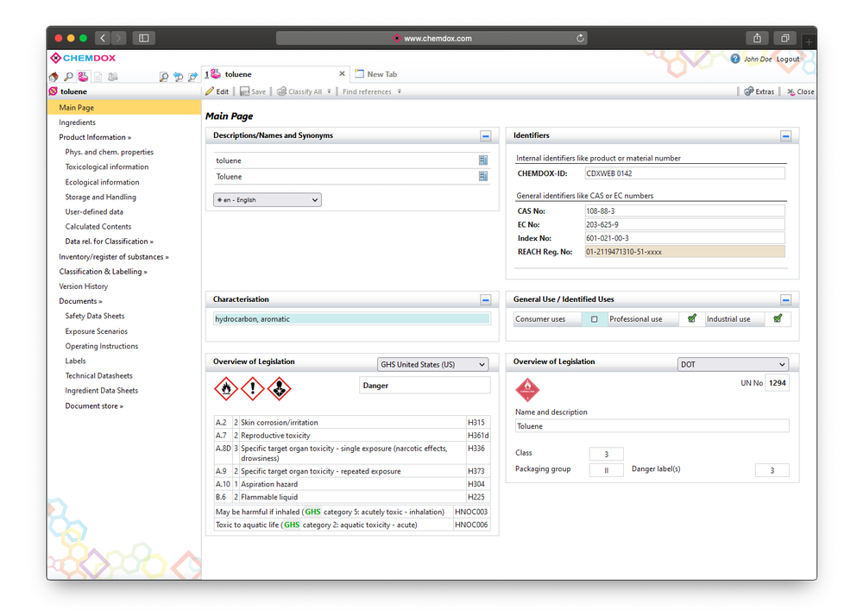Open Phys. and chem. properties
The image size is (863, 616).
tap(110, 152)
